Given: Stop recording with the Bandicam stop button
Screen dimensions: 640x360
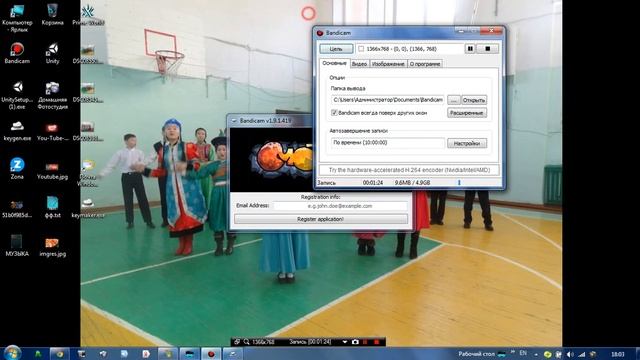Looking at the screenshot, I should click(487, 49).
